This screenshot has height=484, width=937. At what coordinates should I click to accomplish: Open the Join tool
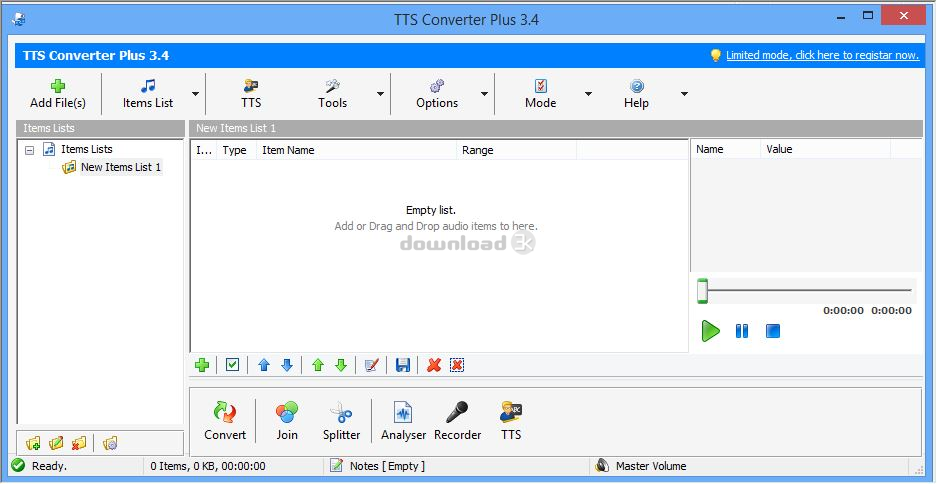pyautogui.click(x=287, y=421)
